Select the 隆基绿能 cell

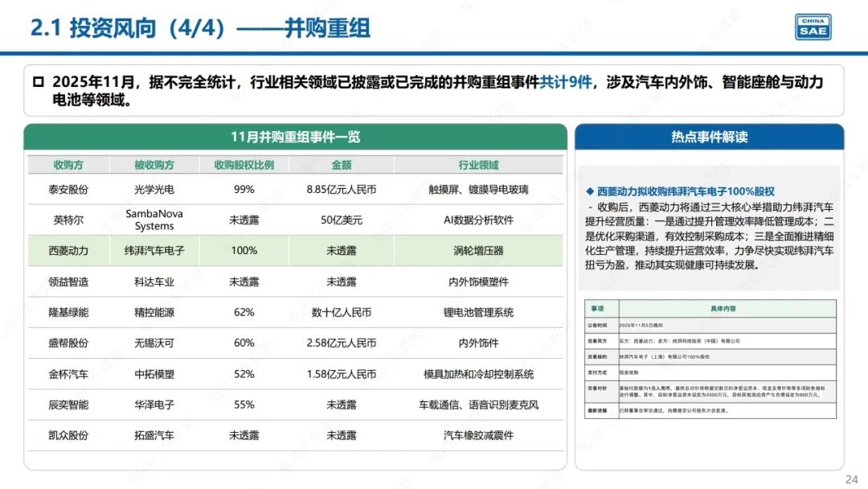click(68, 312)
